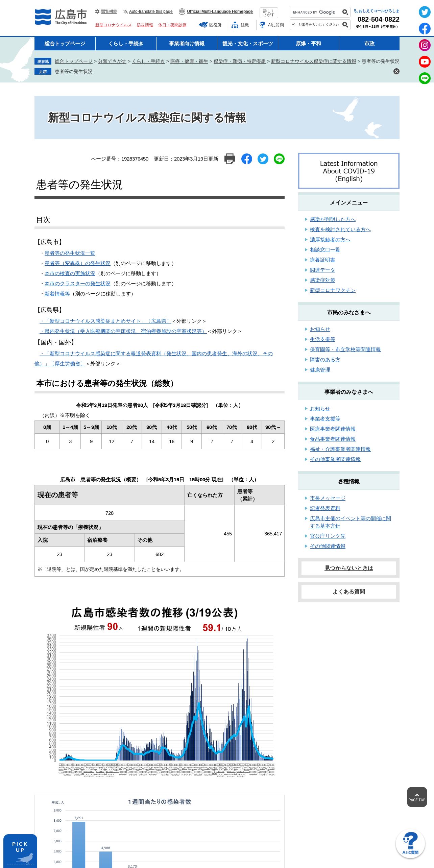Viewport: 434px width, 868px height.
Task: Click よくある質問 button
Action: 349,592
